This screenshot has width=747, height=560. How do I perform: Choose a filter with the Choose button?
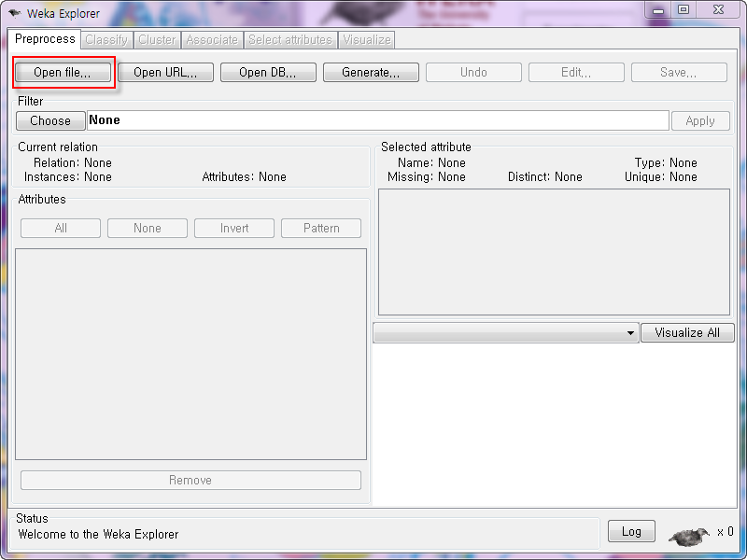click(x=50, y=120)
